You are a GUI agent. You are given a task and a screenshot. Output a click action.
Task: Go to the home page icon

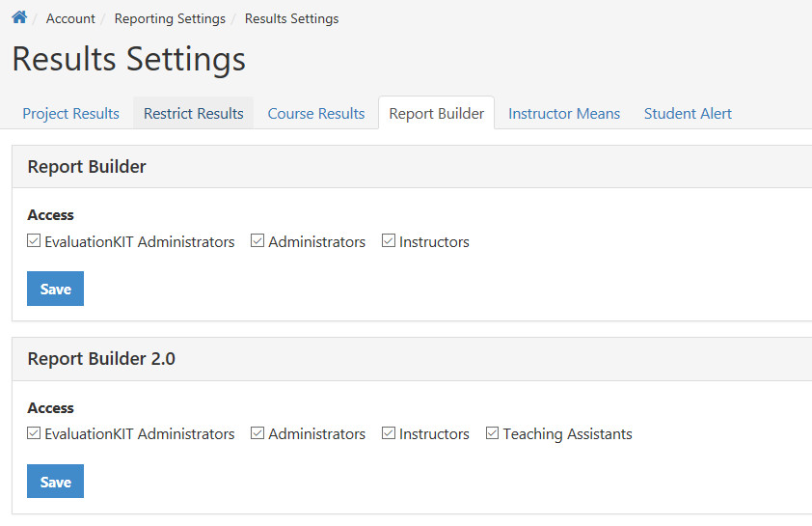coord(19,17)
